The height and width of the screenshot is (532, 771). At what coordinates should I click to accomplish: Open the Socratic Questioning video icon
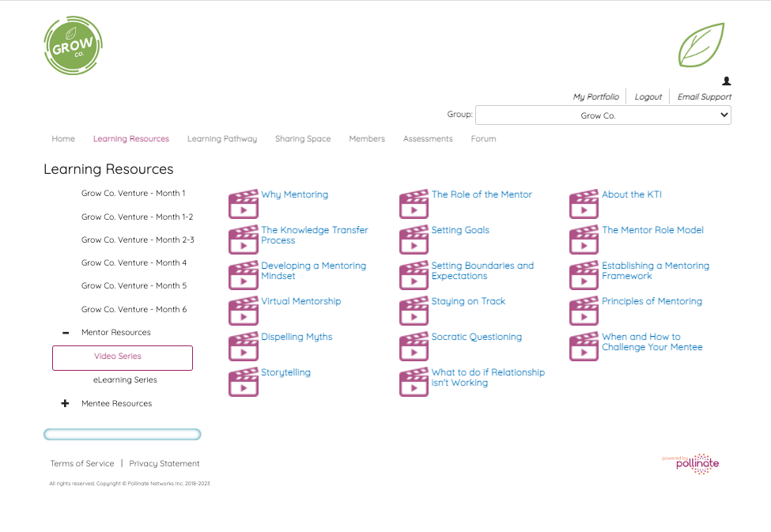tap(413, 346)
